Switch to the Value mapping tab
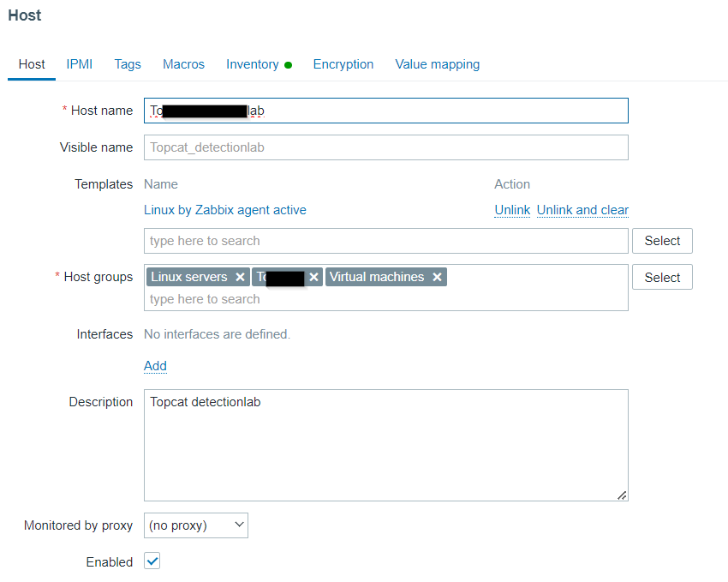This screenshot has width=728, height=582. pos(437,64)
